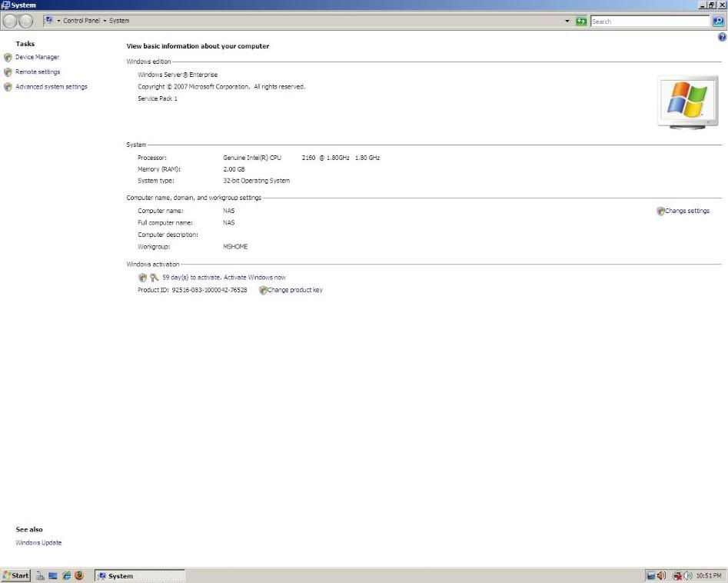Screen dimensions: 728x583
Task: Expand the arrow before Control Panel breadcrumb
Action: click(x=58, y=21)
